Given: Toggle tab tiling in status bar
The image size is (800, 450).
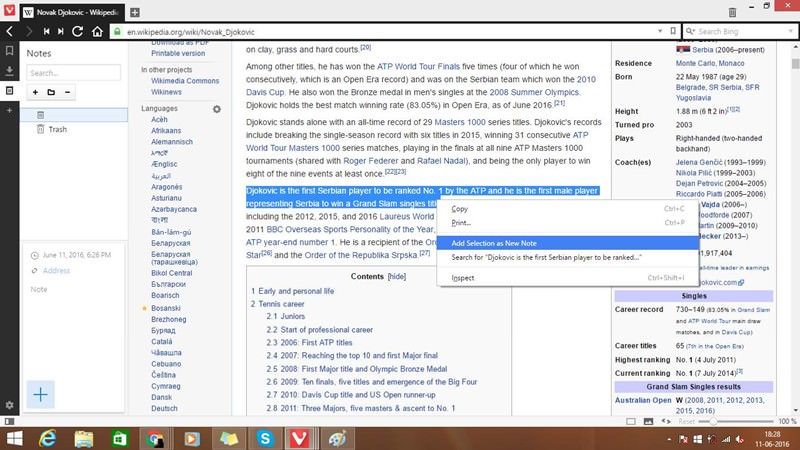Looking at the screenshot, I should [x=631, y=421].
